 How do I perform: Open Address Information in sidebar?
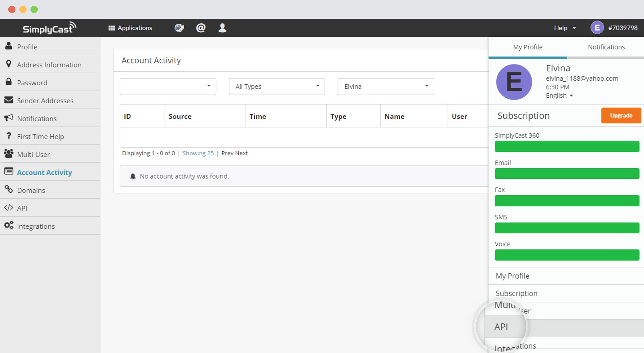tap(50, 64)
